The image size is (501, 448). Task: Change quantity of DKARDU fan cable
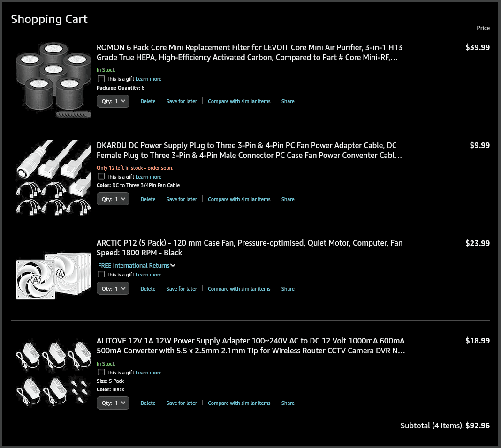click(113, 199)
